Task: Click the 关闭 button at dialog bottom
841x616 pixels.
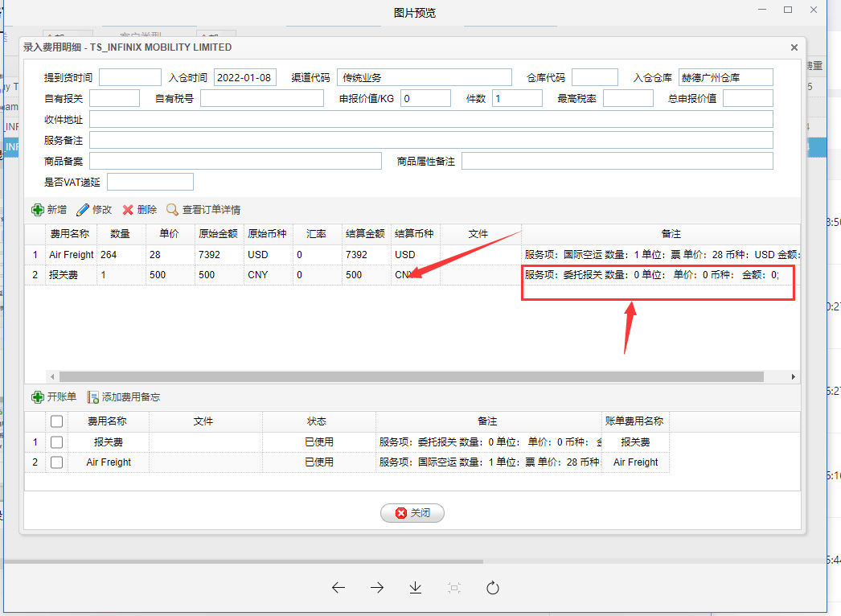Action: coord(412,513)
